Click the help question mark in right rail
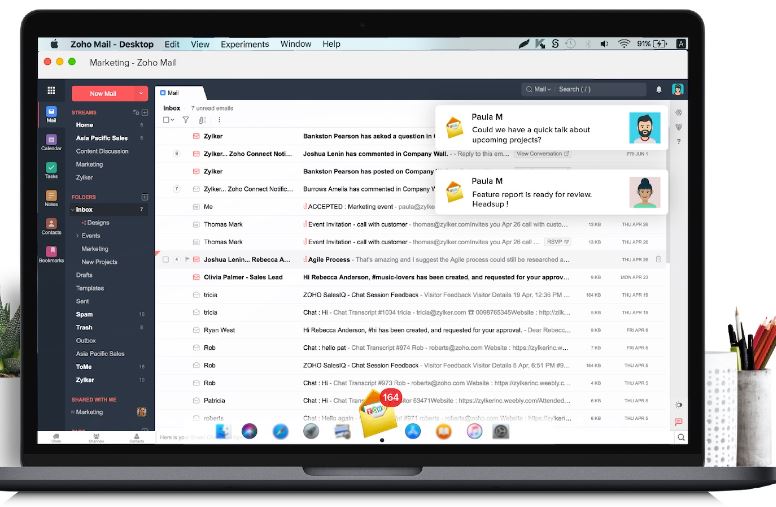Image resolution: width=776 pixels, height=507 pixels. [x=679, y=142]
